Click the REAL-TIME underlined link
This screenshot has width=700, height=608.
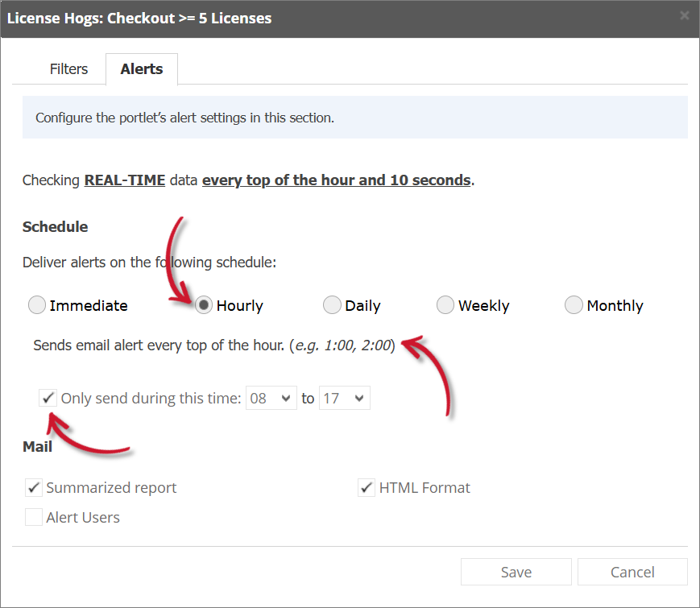pos(125,180)
